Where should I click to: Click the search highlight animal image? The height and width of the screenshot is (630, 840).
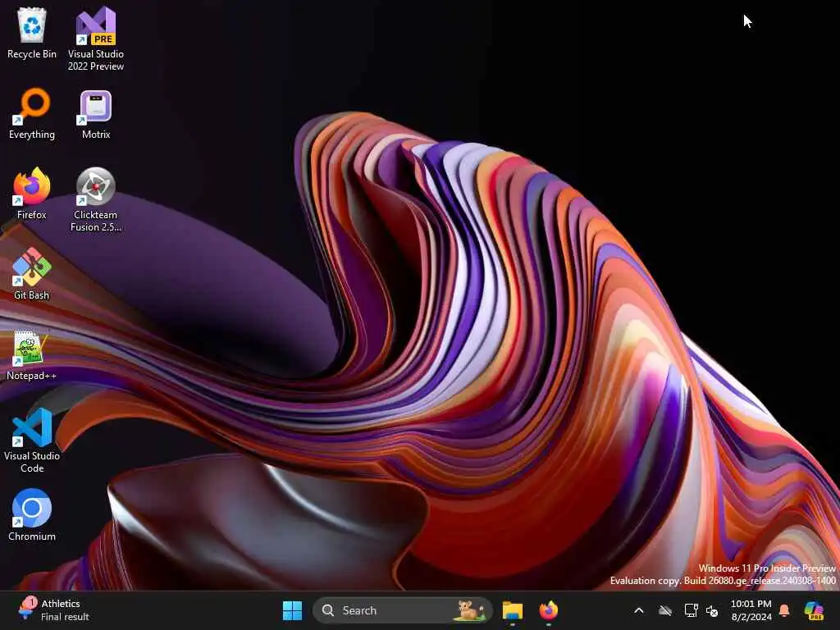pos(470,610)
